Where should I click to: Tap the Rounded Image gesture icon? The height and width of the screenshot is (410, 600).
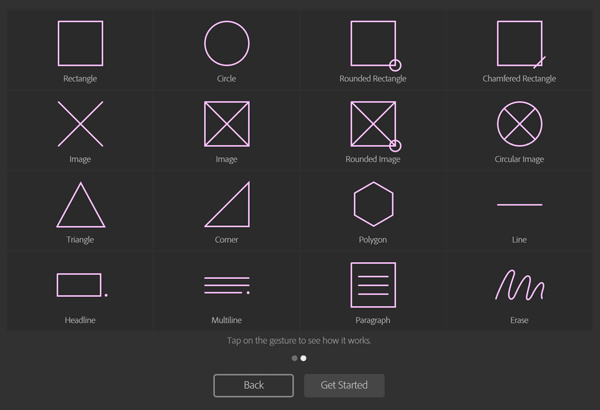click(376, 126)
